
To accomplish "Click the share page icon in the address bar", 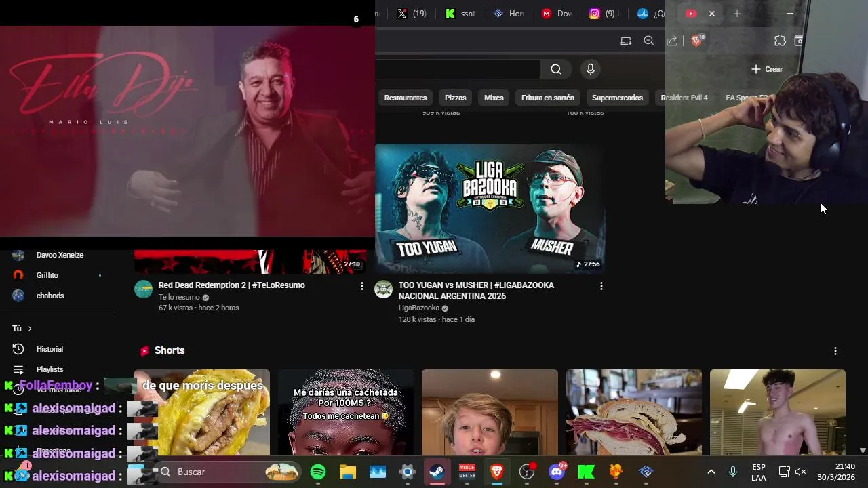I will pos(672,41).
